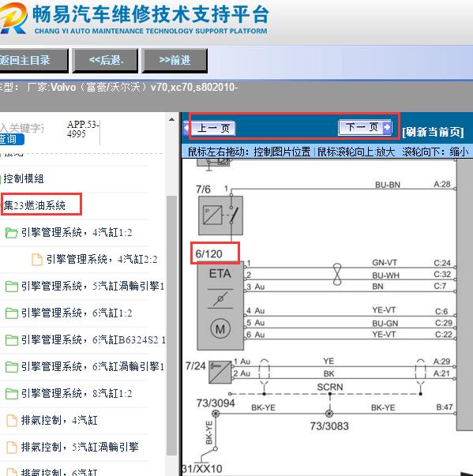Open 引擎管理系統, 4汽缸2:2 page
The image size is (473, 476).
click(102, 259)
